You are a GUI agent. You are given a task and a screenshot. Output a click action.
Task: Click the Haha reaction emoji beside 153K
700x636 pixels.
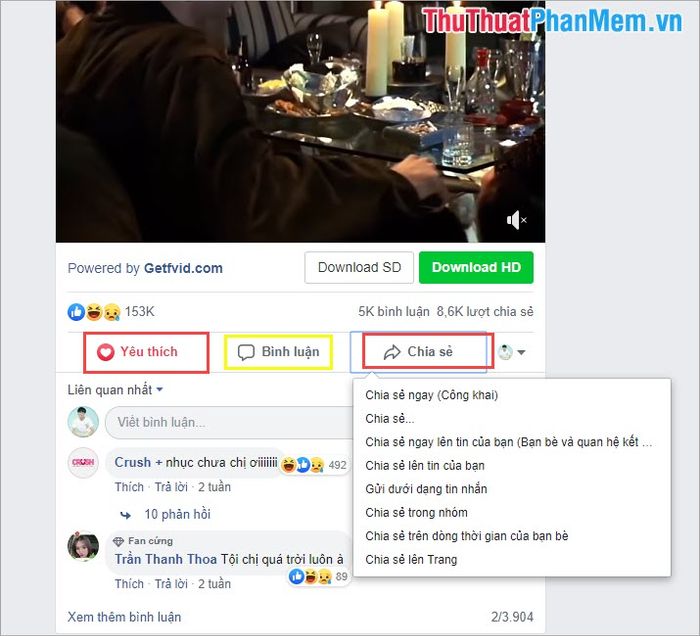coord(94,312)
